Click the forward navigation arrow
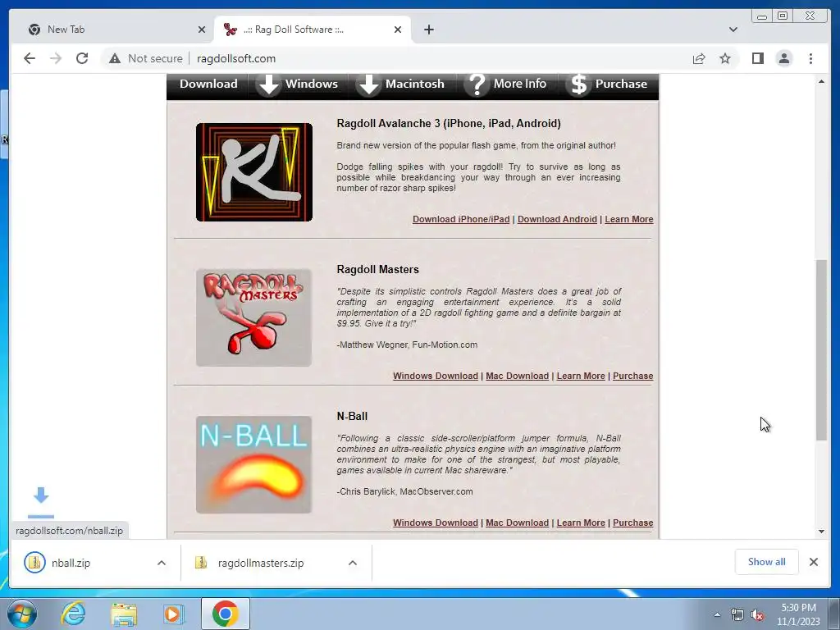The width and height of the screenshot is (840, 630). coord(56,58)
